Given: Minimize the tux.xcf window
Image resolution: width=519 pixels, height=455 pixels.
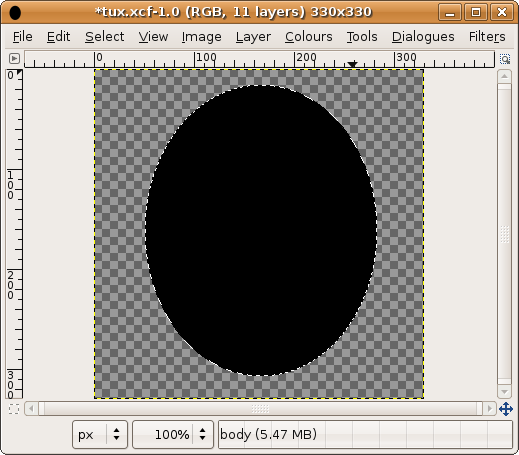Looking at the screenshot, I should [450, 12].
